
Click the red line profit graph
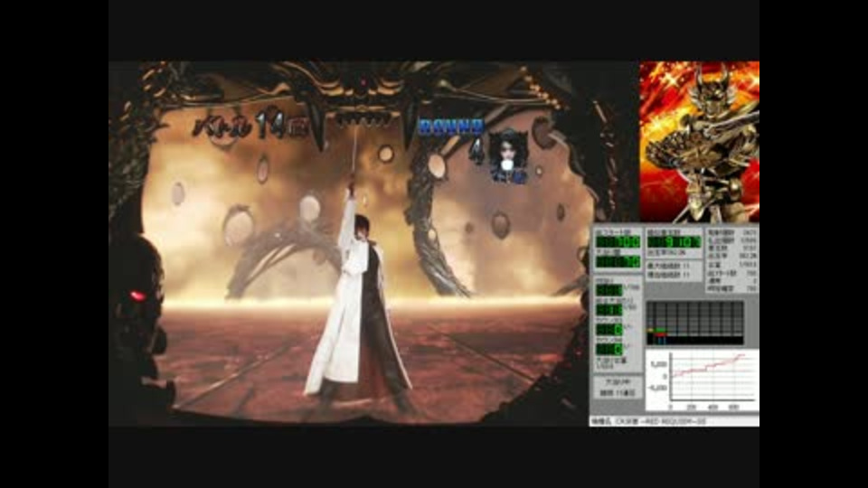(703, 379)
